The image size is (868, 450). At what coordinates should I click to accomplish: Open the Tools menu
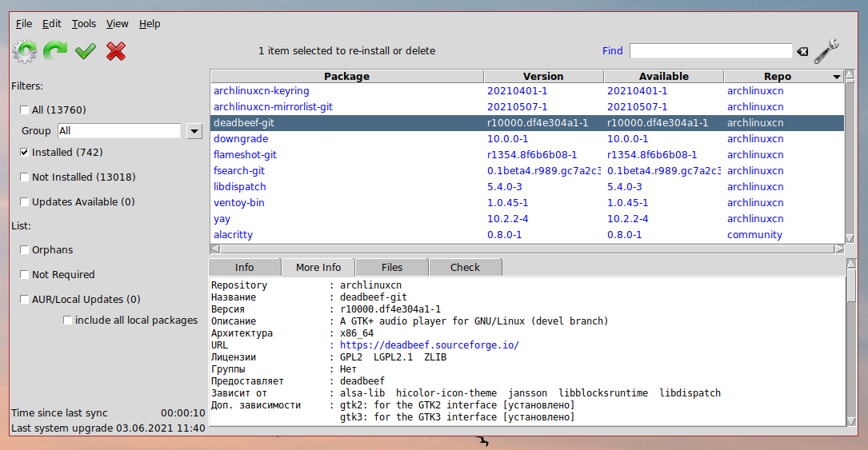pos(84,24)
